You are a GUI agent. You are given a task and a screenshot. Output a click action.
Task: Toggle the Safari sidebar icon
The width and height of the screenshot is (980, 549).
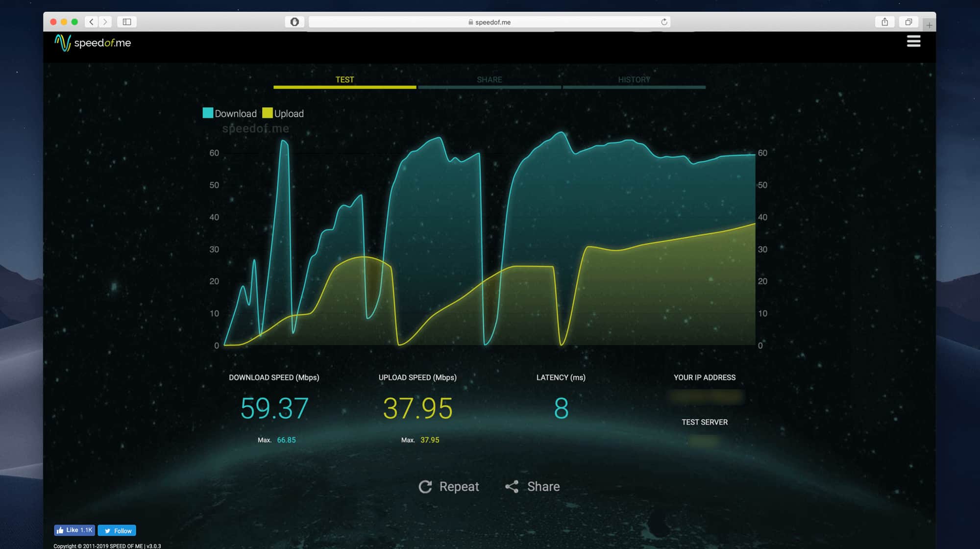127,22
